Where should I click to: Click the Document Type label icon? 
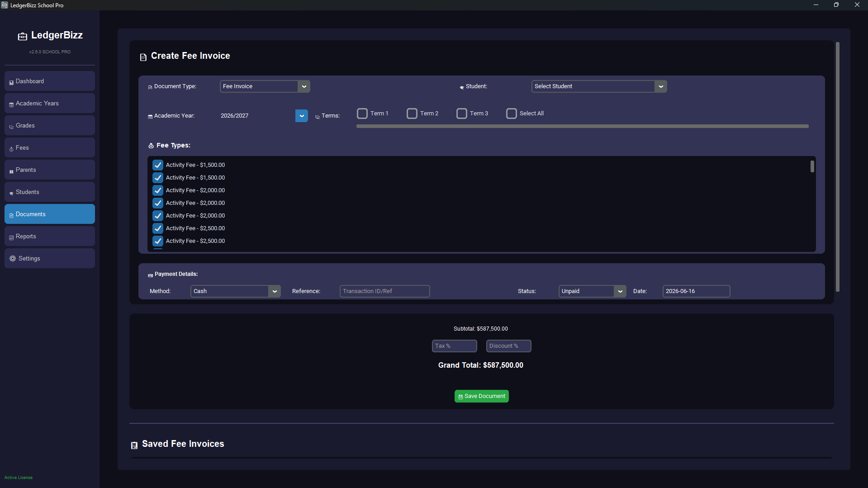click(x=150, y=87)
